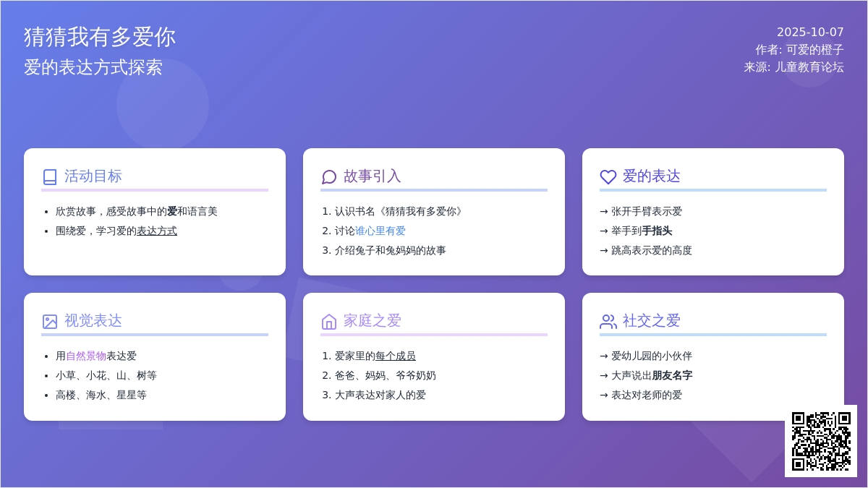The height and width of the screenshot is (488, 868).
Task: Click the QR code image
Action: 821,441
